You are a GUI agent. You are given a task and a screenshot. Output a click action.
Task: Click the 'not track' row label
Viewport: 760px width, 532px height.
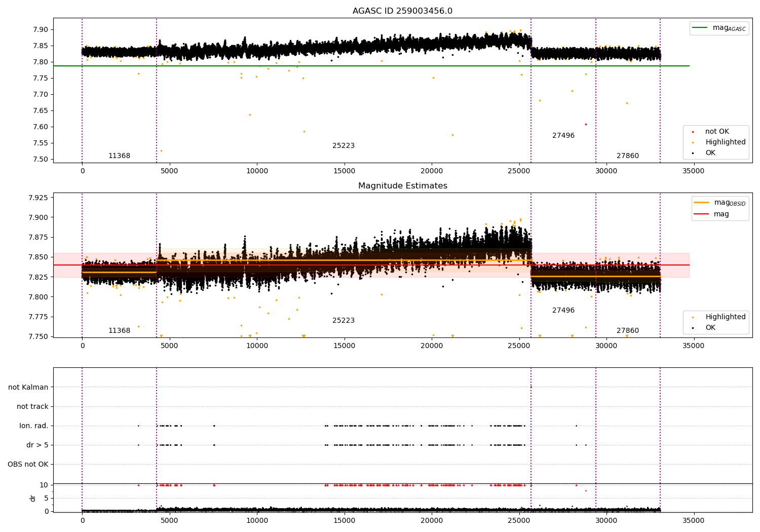click(x=32, y=406)
